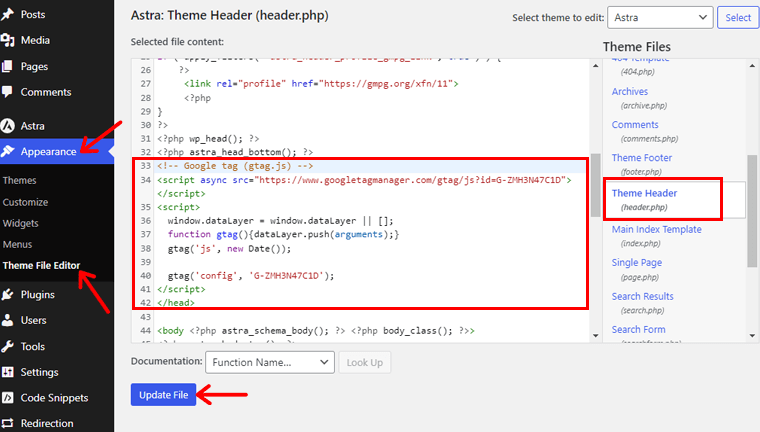The height and width of the screenshot is (432, 760).
Task: Click the Media icon in sidebar
Action: 8,40
